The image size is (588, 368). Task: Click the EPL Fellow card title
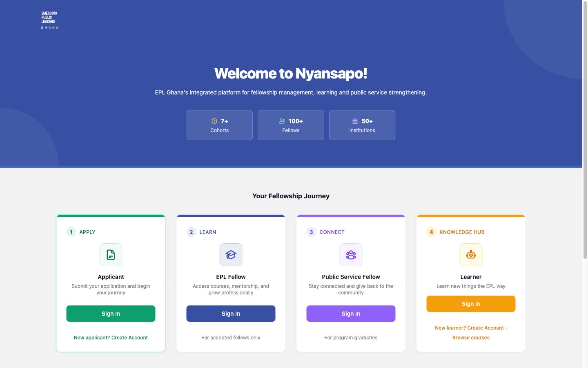(x=231, y=277)
